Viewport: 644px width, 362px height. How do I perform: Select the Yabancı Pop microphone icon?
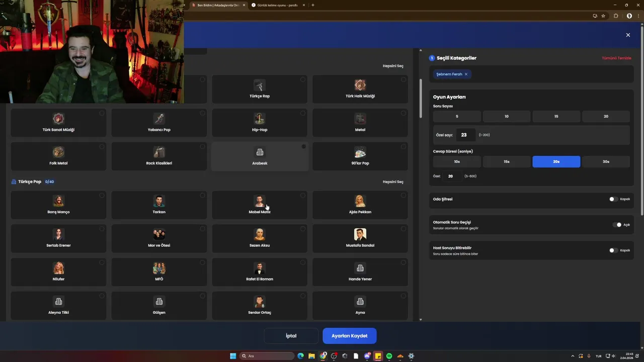click(159, 119)
